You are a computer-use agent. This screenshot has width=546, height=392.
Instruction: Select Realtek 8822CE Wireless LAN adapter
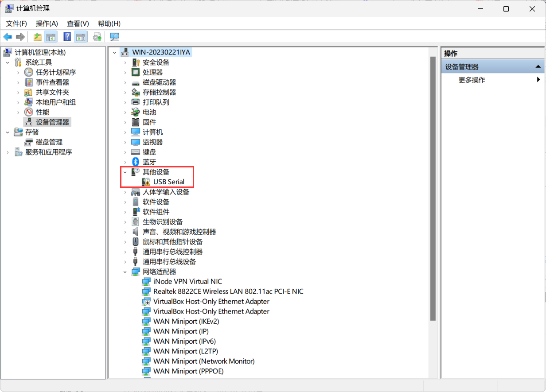(x=228, y=291)
